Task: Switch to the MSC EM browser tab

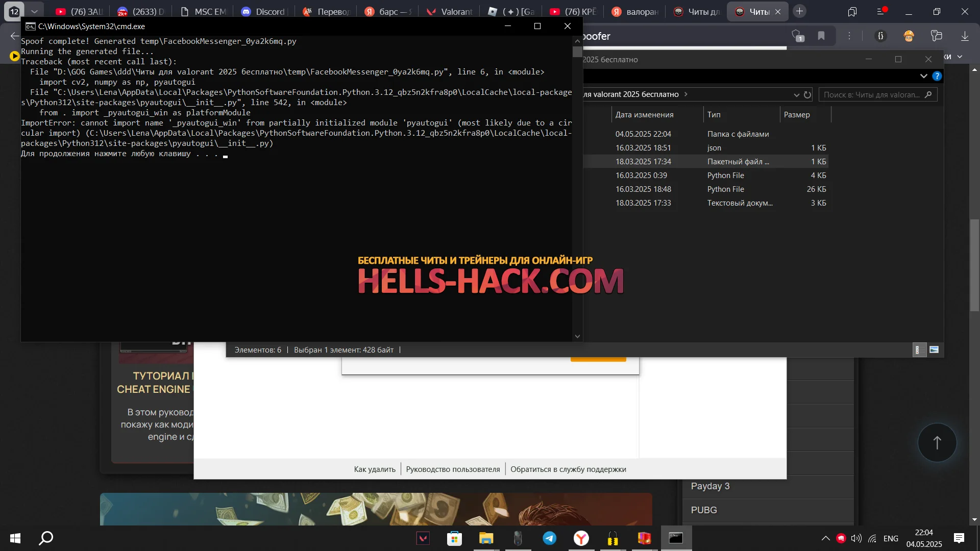Action: 203,11
